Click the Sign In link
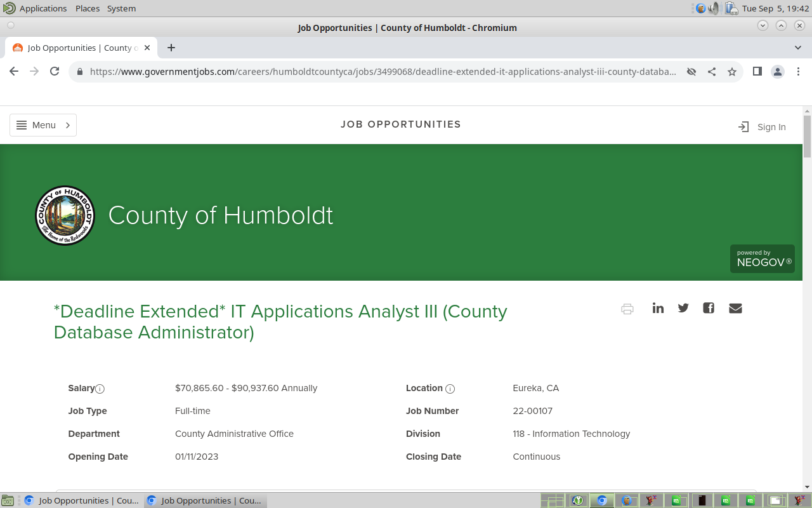 pos(762,127)
